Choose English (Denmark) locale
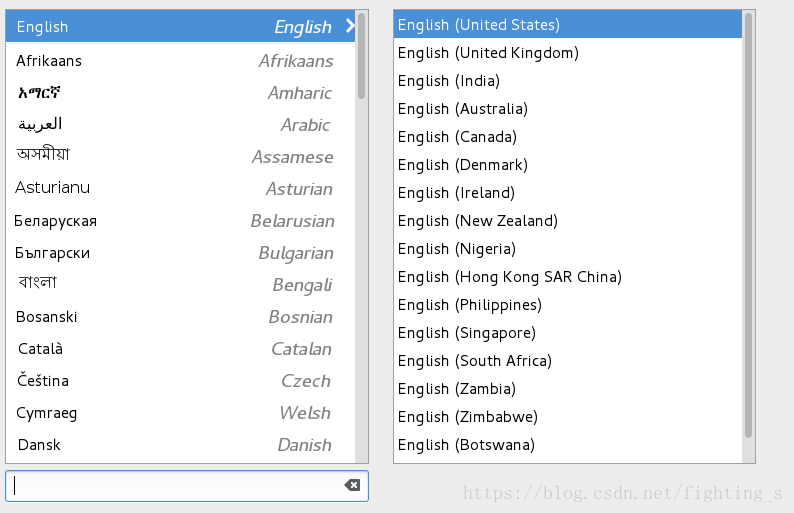 [568, 165]
